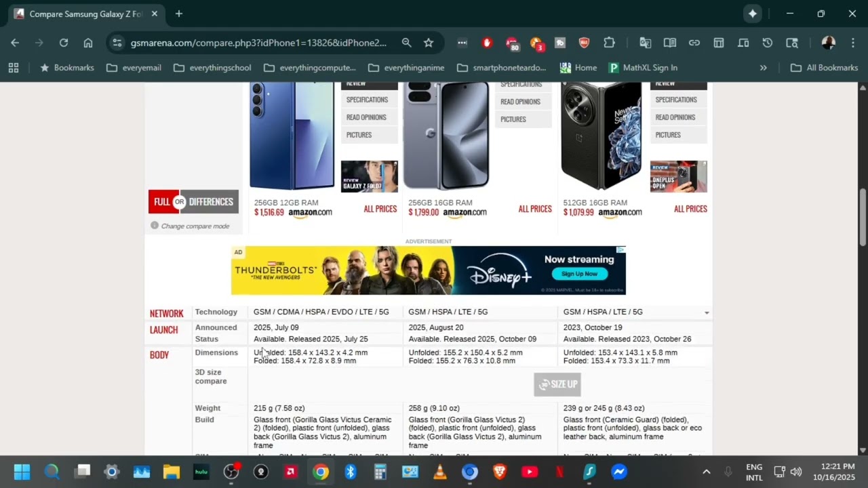Open the All Bookmarks folder
This screenshot has width=868, height=488.
click(825, 68)
